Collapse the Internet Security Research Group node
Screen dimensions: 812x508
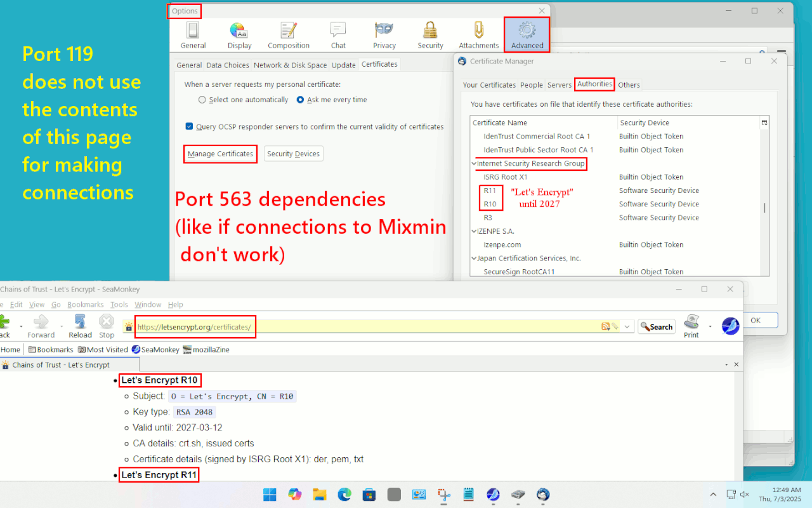pos(474,164)
